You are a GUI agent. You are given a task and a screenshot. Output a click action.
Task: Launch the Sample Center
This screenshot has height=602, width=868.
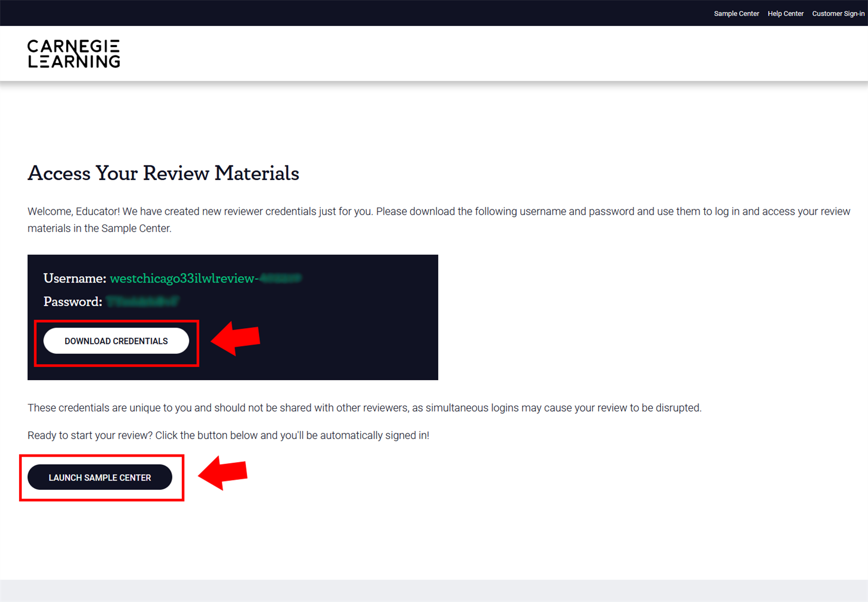tap(100, 477)
